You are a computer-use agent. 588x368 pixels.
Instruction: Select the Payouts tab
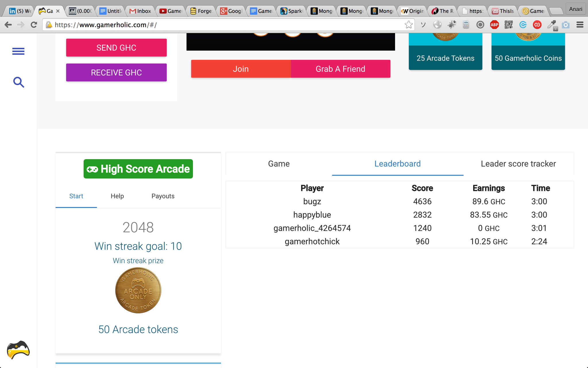coord(163,196)
